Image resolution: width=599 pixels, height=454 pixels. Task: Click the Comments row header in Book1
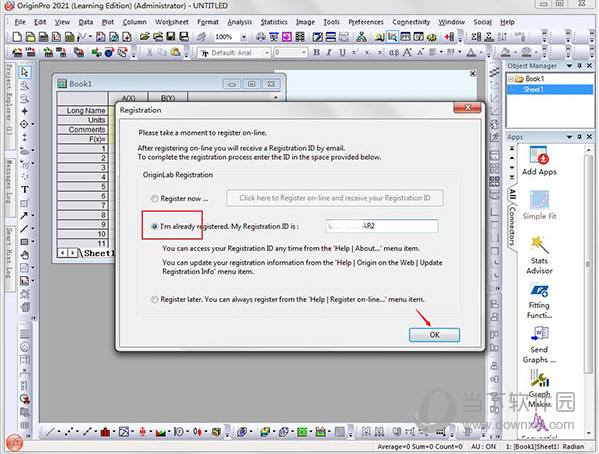pyautogui.click(x=83, y=130)
